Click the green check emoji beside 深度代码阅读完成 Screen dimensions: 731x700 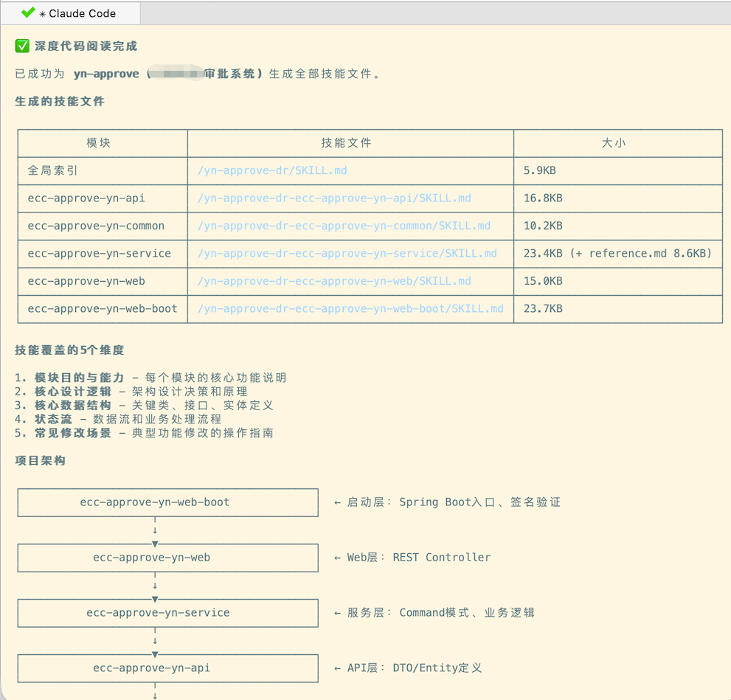point(22,46)
